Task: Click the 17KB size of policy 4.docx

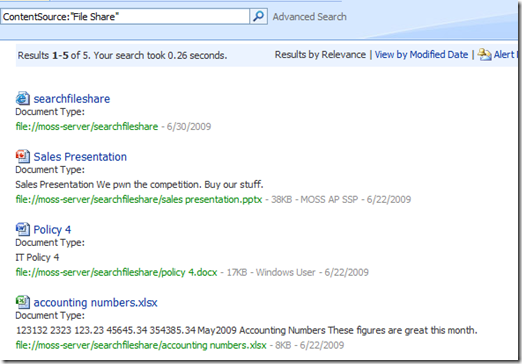Action: [x=237, y=272]
